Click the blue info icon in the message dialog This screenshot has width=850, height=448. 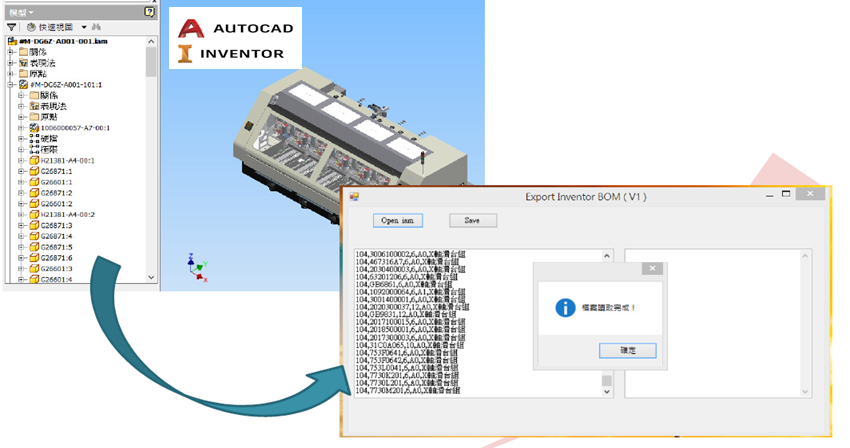pyautogui.click(x=565, y=308)
